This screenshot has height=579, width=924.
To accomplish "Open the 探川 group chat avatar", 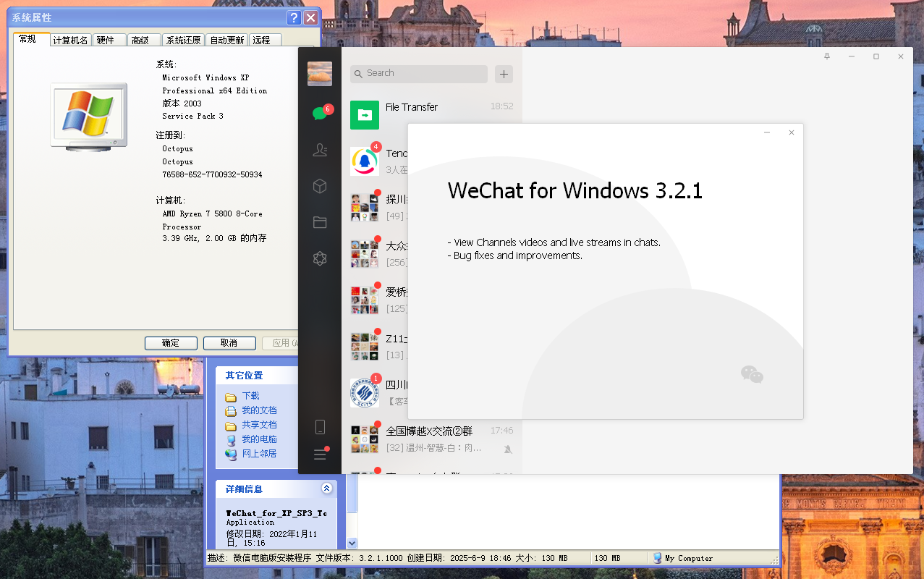I will click(x=365, y=208).
